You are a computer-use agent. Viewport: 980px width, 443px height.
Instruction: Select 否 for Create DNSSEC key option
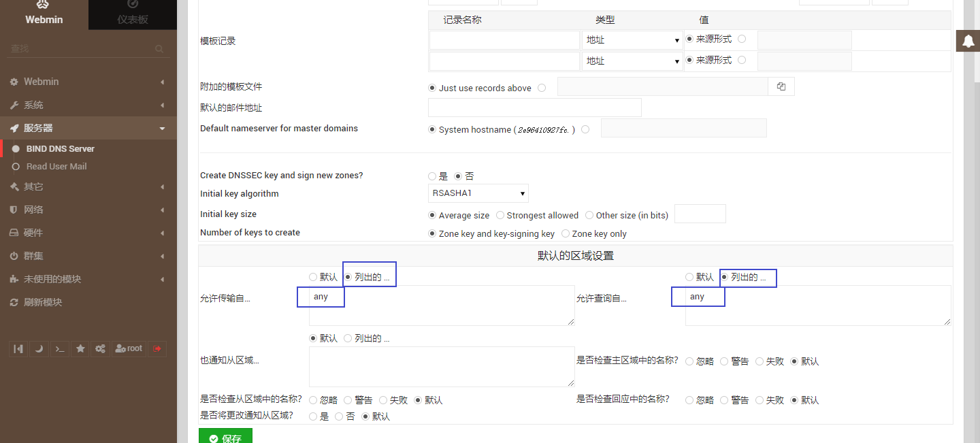[x=459, y=176]
